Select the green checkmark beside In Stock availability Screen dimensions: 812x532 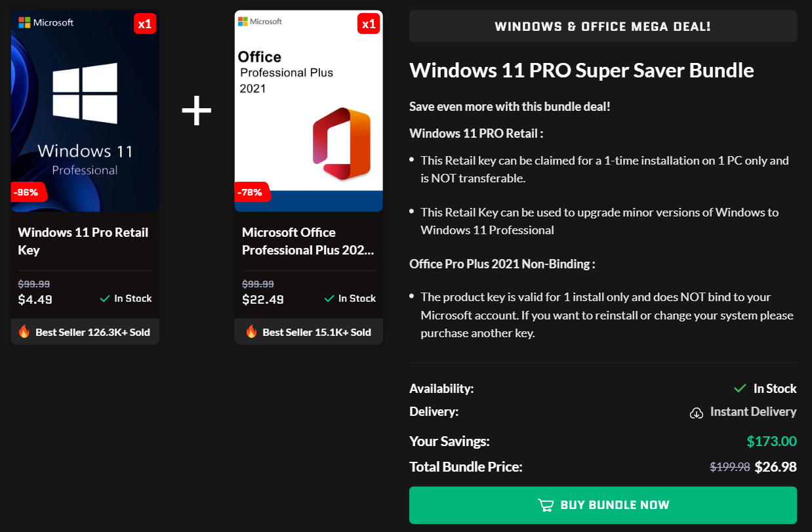pos(739,388)
